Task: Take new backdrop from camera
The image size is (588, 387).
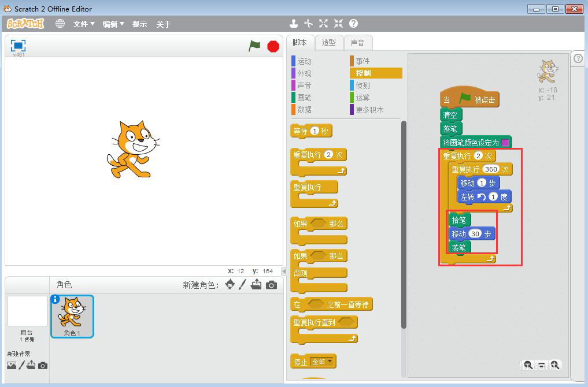Action: tap(43, 365)
